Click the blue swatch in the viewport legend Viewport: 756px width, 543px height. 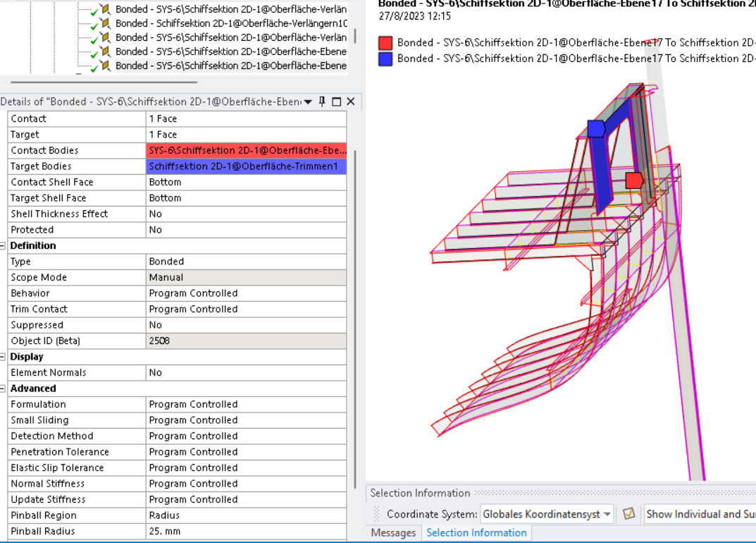[385, 59]
